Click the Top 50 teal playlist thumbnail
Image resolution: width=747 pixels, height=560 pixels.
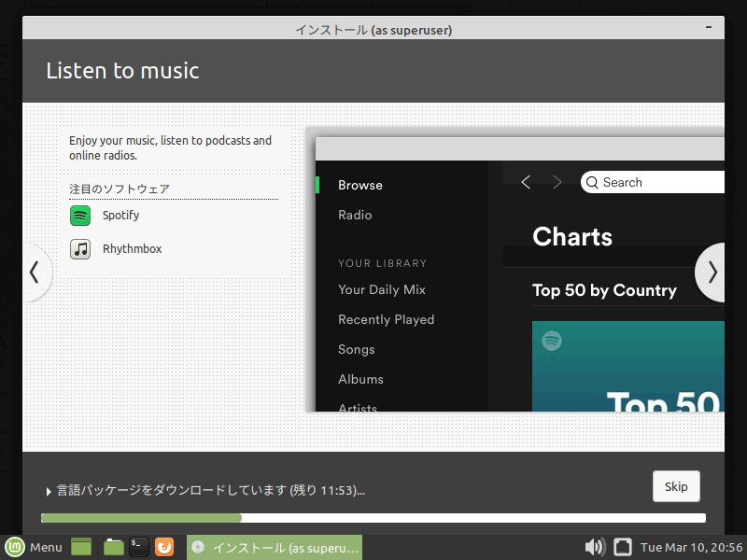point(627,366)
